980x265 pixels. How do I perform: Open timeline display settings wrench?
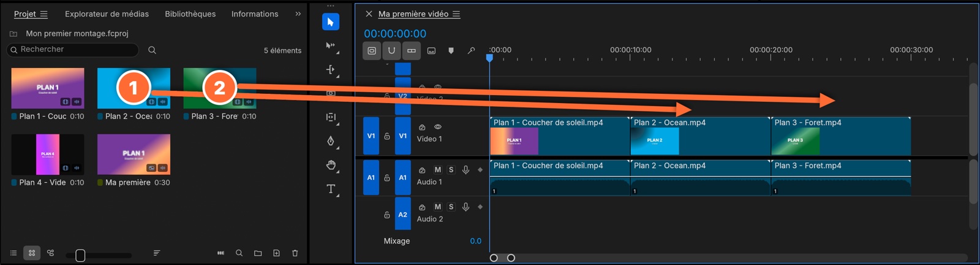tap(471, 51)
